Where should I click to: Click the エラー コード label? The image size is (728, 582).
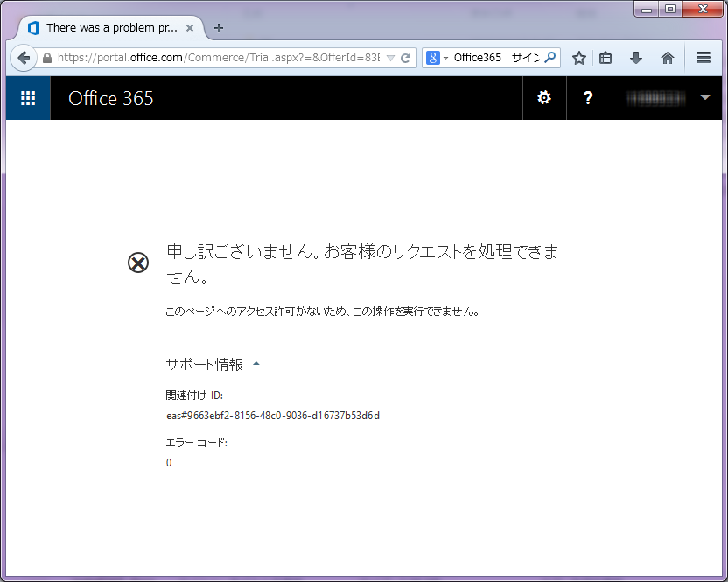[x=196, y=443]
